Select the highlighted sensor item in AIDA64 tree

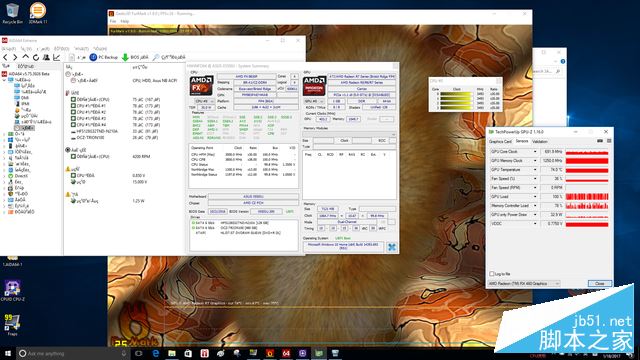(25, 128)
